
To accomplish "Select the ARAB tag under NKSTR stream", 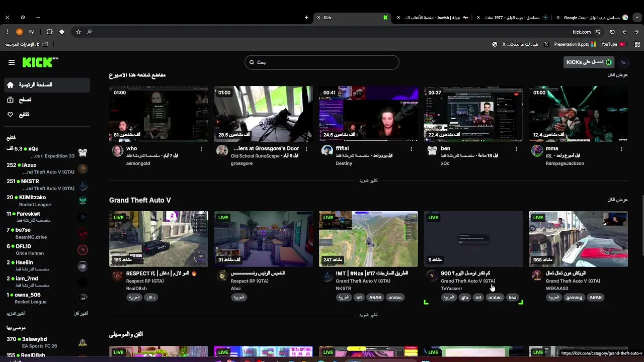I will tap(375, 297).
